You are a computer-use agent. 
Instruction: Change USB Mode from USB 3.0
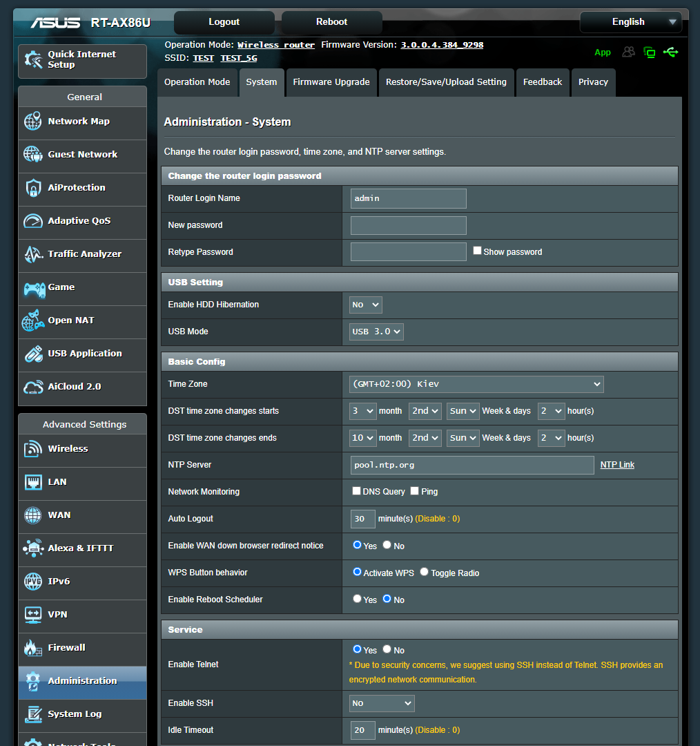point(376,331)
